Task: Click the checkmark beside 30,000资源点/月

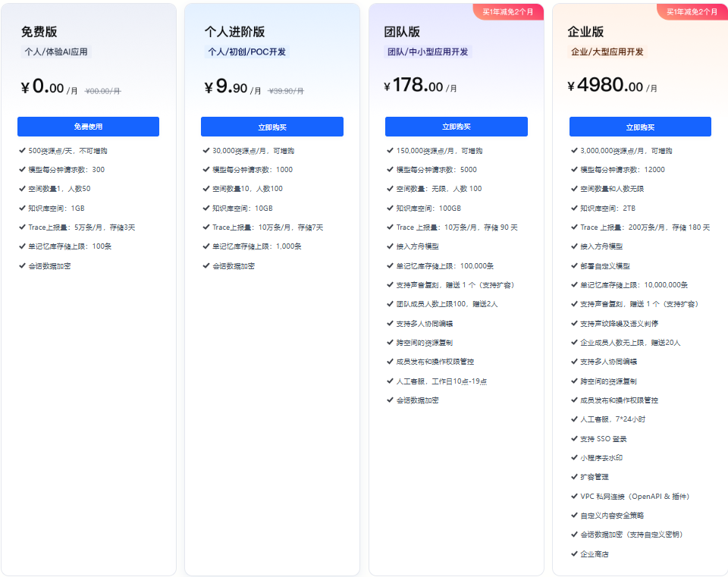Action: tap(206, 150)
